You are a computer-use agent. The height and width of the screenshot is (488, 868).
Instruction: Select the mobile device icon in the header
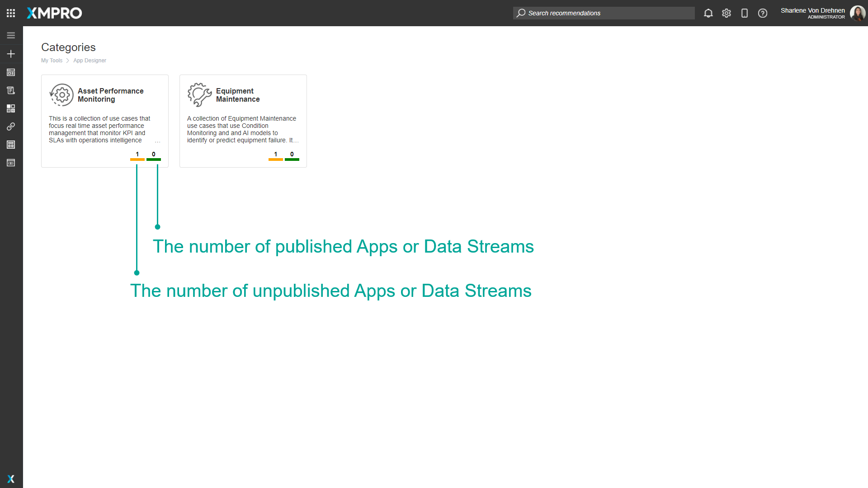point(745,13)
